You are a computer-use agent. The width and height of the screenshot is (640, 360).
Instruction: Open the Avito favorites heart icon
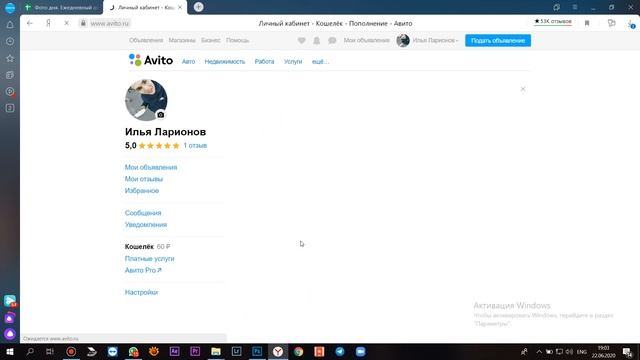(x=301, y=40)
